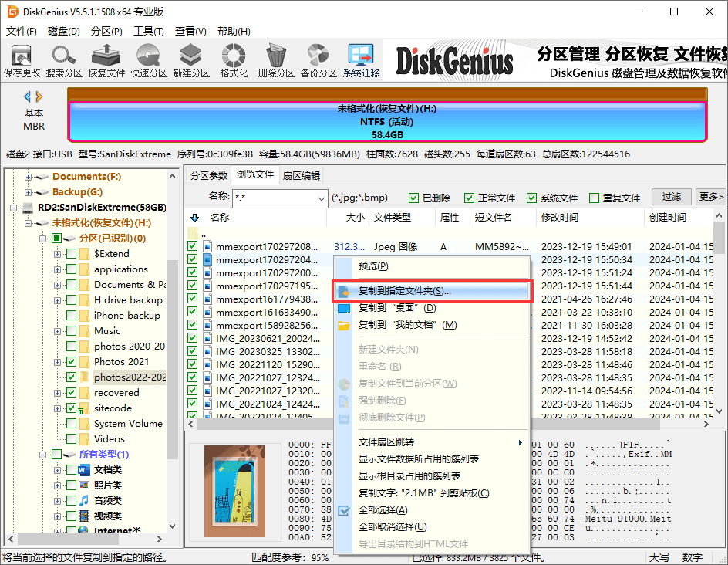Uncheck the recovered folder checkbox

[x=72, y=393]
